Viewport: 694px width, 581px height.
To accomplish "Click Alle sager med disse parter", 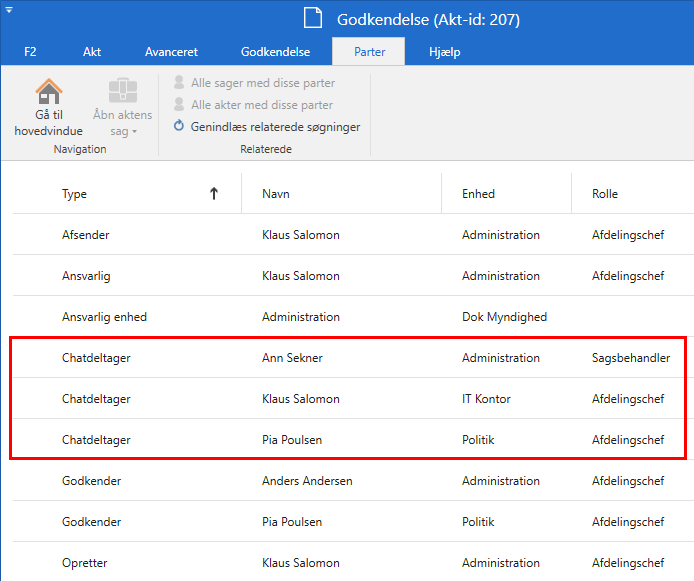I will pyautogui.click(x=262, y=83).
